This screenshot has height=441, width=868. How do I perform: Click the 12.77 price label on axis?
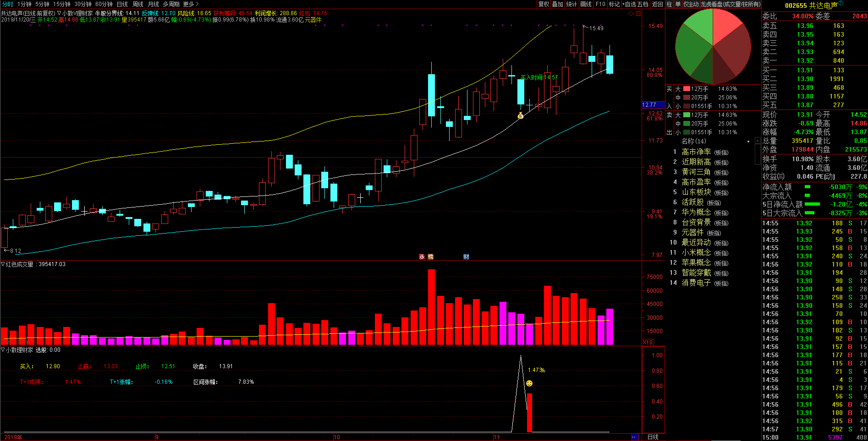[653, 105]
